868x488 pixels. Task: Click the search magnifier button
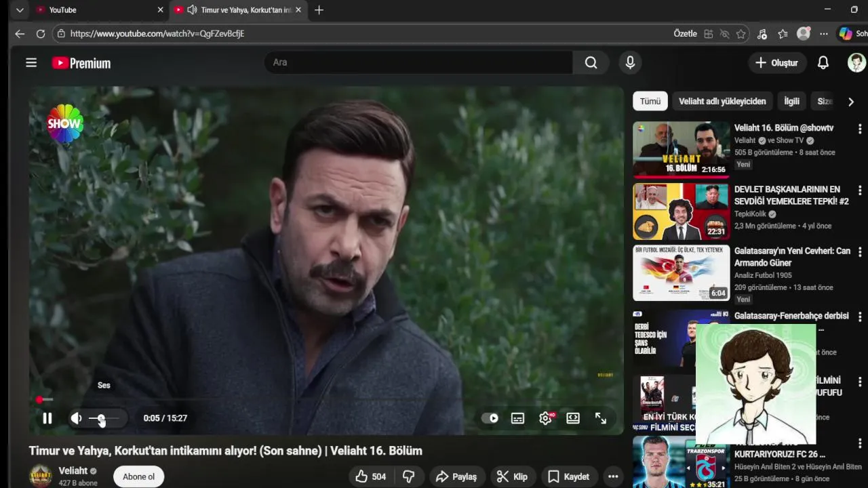click(x=591, y=62)
